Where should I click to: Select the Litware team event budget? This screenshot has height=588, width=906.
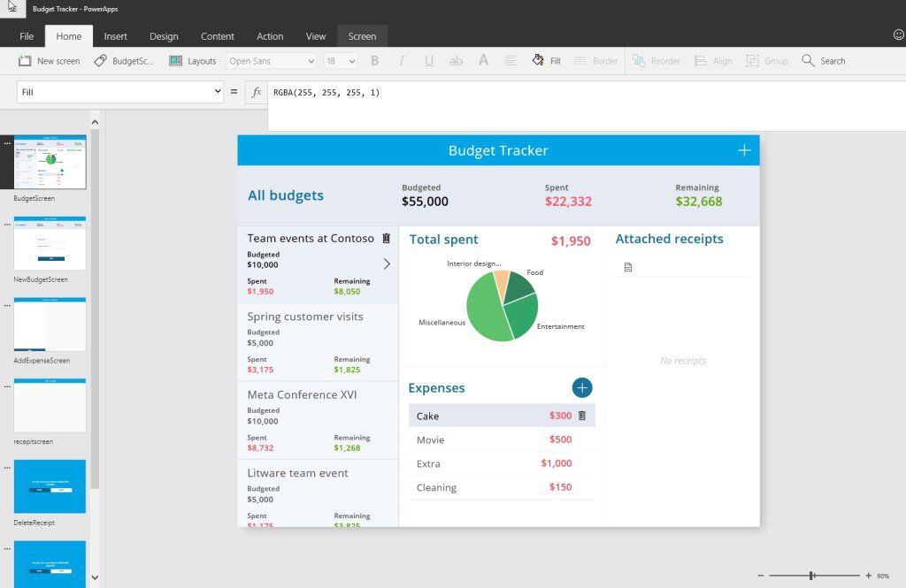click(318, 494)
